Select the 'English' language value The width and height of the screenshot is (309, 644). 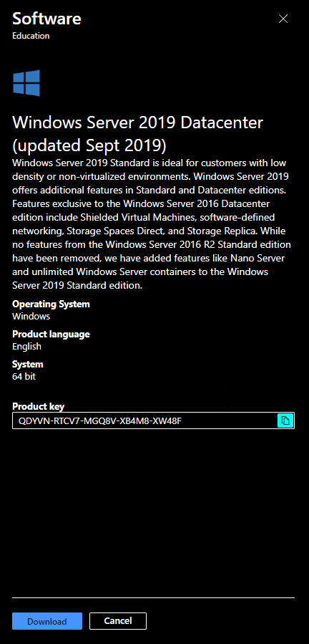click(26, 346)
